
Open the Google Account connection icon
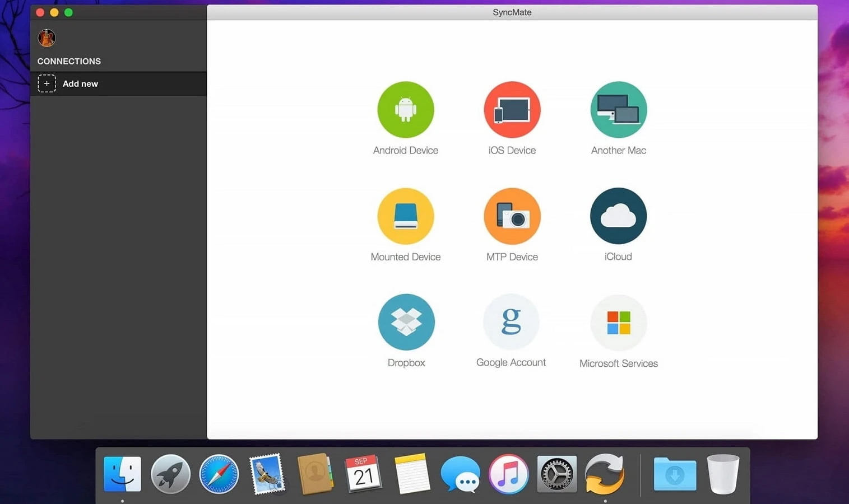[511, 322]
